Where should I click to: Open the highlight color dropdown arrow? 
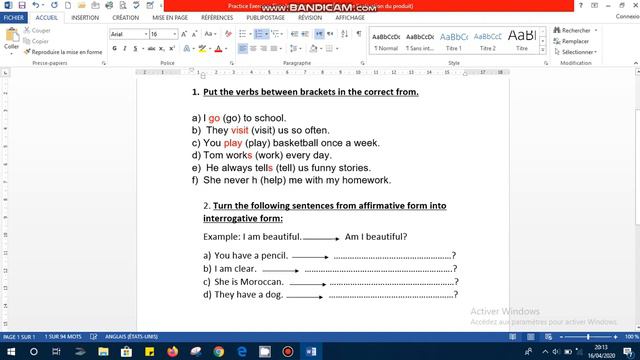(210, 49)
